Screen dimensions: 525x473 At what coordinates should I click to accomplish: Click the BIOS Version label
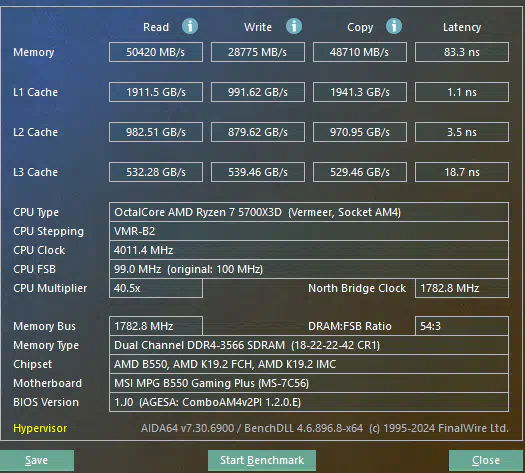click(46, 402)
